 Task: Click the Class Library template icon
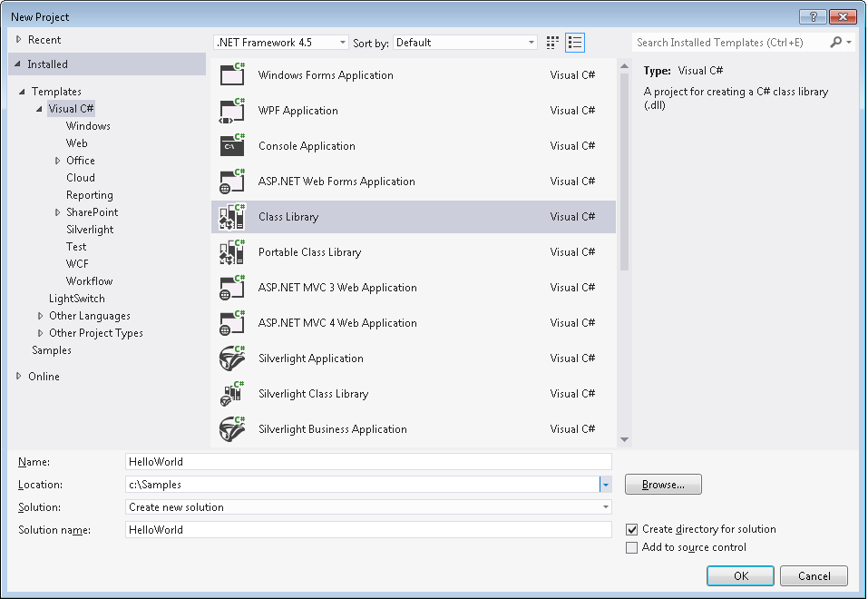232,217
